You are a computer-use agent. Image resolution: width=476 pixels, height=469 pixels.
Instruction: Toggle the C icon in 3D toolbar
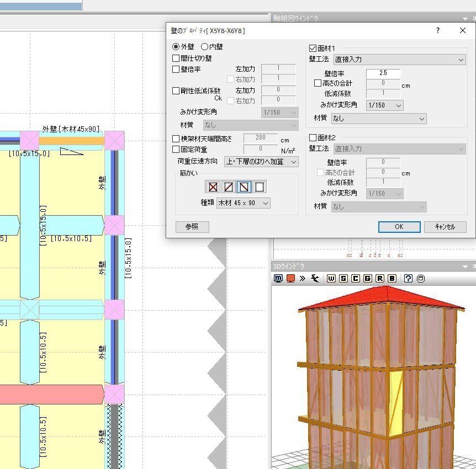coord(356,278)
